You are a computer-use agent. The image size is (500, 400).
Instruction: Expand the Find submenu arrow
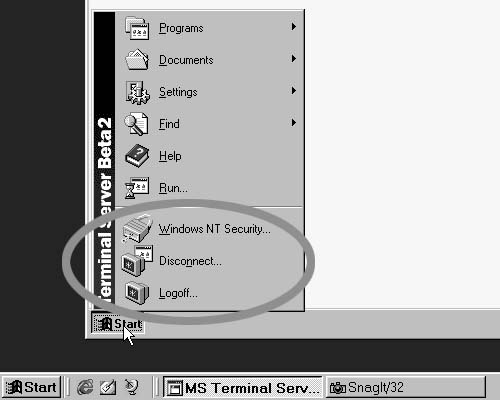click(x=293, y=123)
